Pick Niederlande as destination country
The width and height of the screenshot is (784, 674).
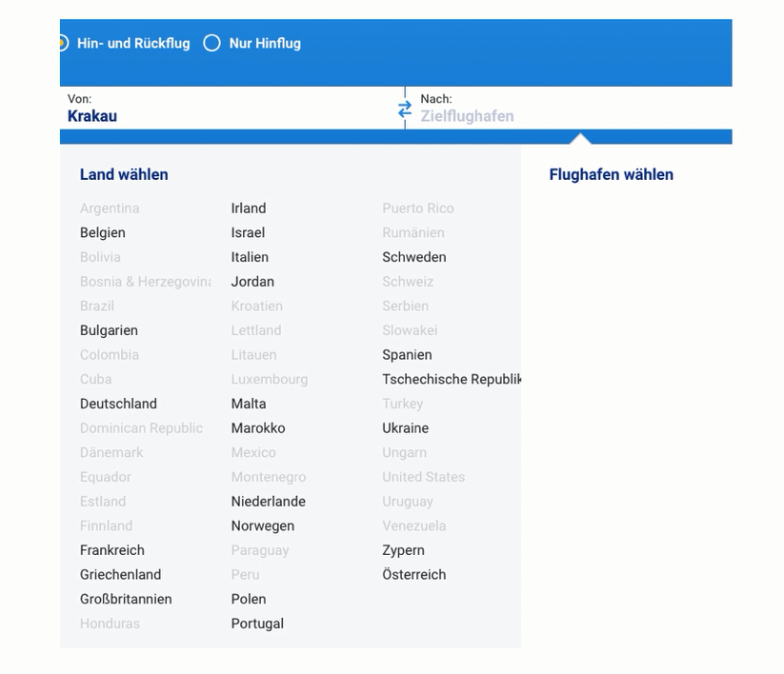point(268,501)
